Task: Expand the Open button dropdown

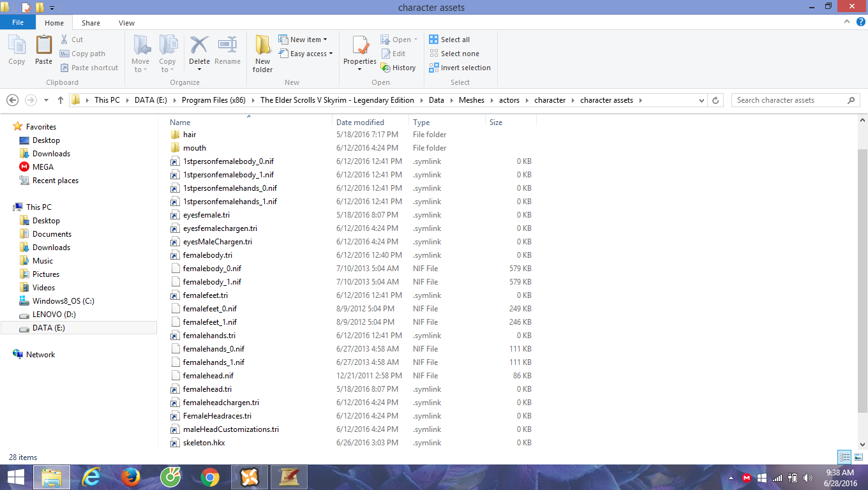Action: 415,40
